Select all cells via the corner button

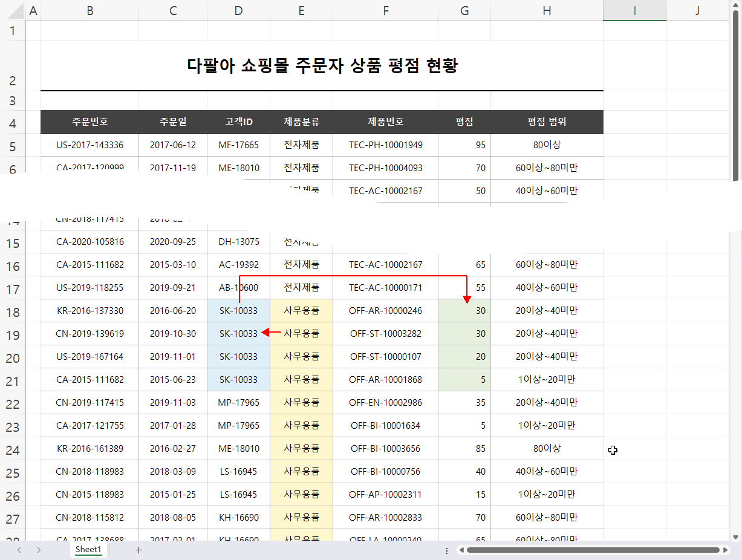click(13, 10)
